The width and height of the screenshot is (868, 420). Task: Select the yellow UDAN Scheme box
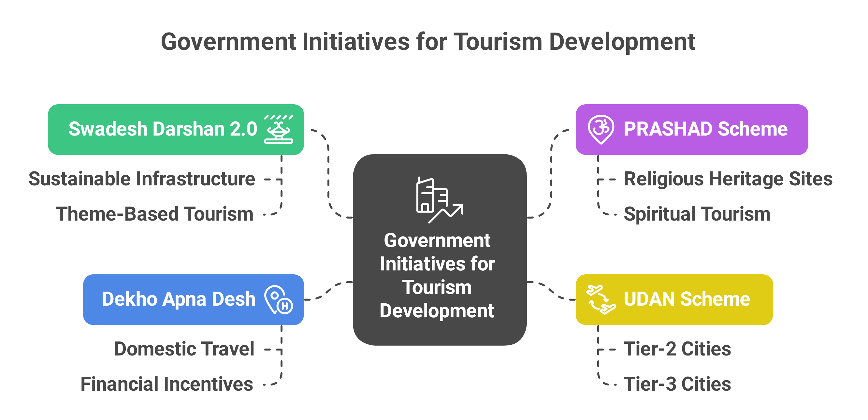click(x=674, y=300)
